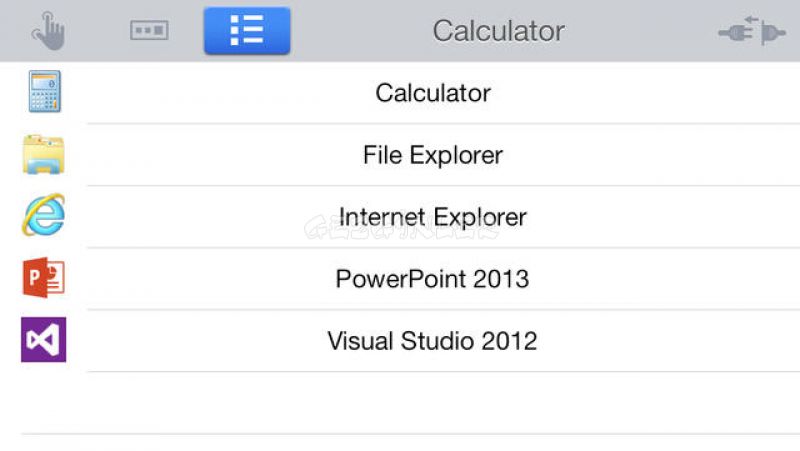Click the PowerPoint 2013 icon
800x451 pixels.
(43, 278)
